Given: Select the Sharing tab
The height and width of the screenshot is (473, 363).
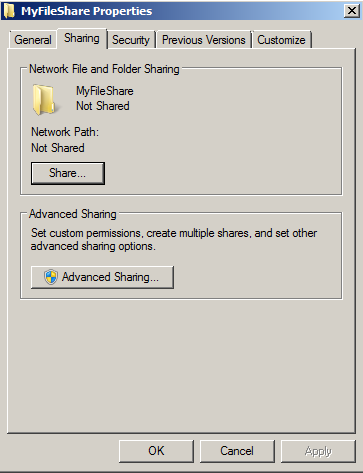Looking at the screenshot, I should 82,38.
